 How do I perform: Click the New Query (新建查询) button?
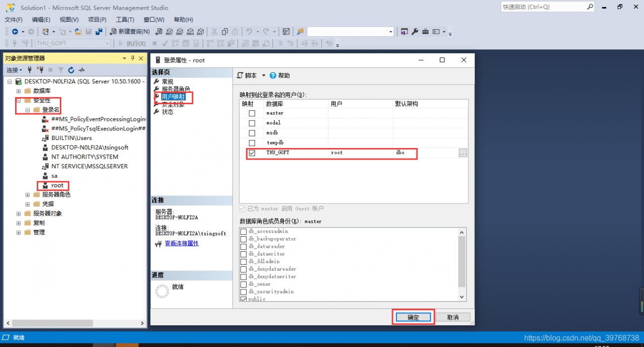130,31
